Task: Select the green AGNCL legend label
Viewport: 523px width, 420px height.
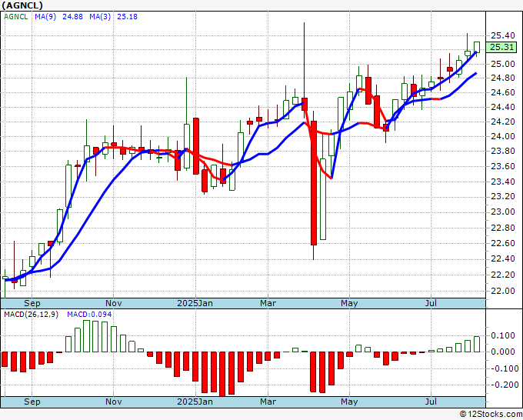Action: 16,17
